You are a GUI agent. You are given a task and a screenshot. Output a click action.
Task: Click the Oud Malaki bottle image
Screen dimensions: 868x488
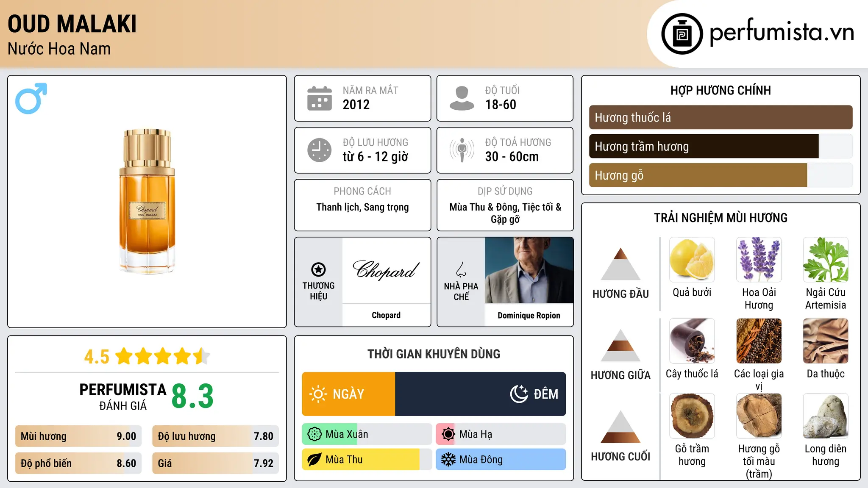point(147,201)
